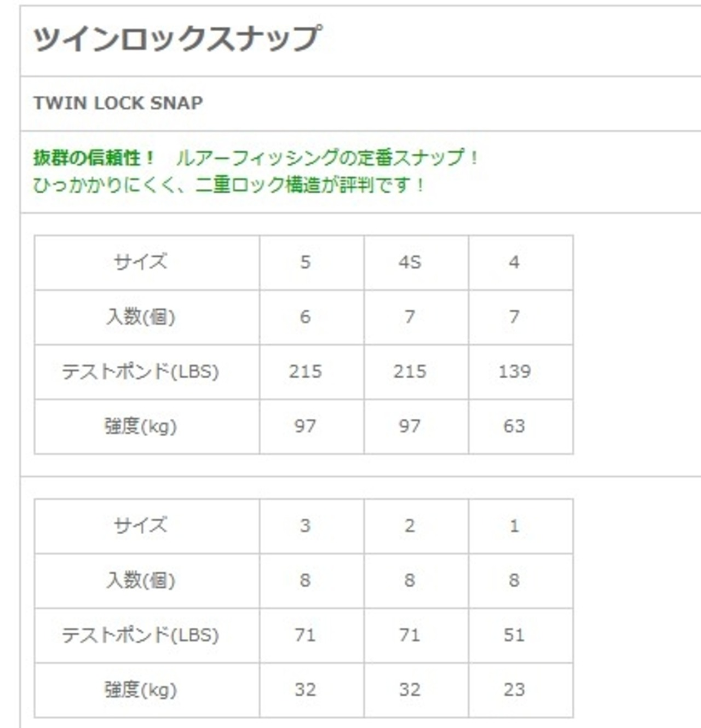This screenshot has height=728, width=701.
Task: Select the size 2 column header cell
Action: click(410, 525)
